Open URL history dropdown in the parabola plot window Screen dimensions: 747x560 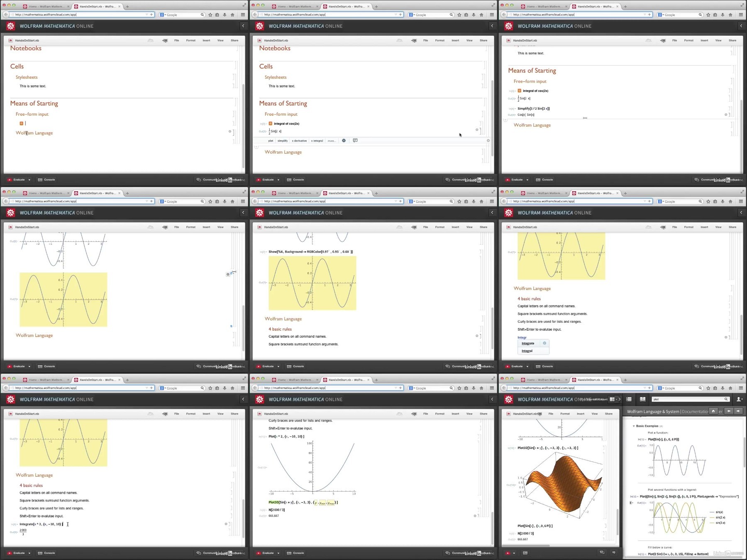(395, 388)
